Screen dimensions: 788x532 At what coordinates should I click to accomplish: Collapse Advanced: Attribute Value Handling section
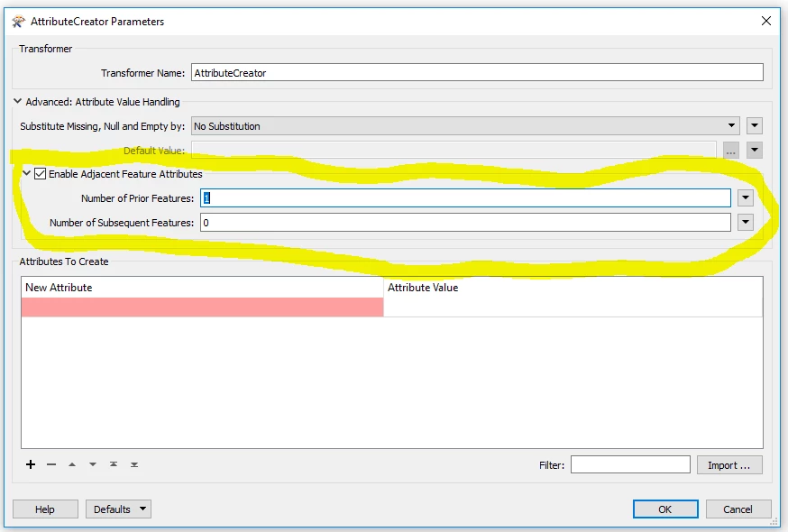pyautogui.click(x=17, y=102)
